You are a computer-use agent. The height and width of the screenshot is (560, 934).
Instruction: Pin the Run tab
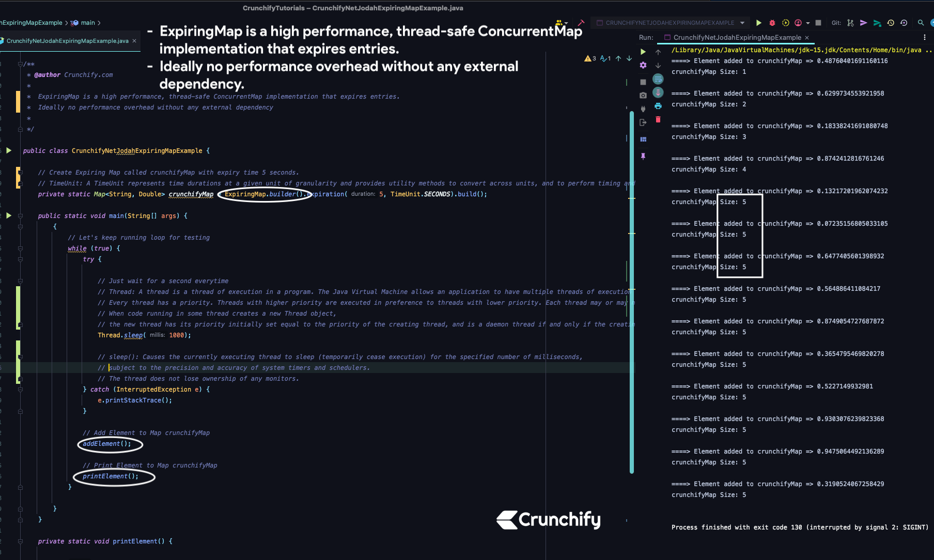[x=643, y=156]
